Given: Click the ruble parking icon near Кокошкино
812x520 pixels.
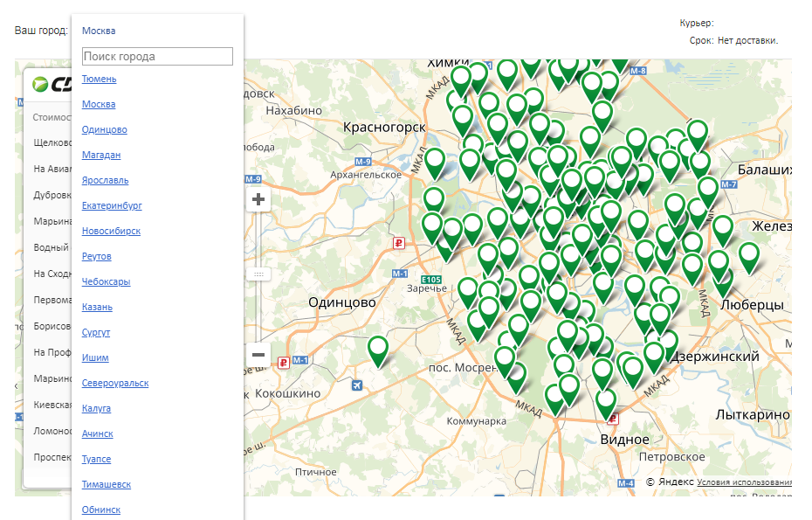Looking at the screenshot, I should [283, 362].
